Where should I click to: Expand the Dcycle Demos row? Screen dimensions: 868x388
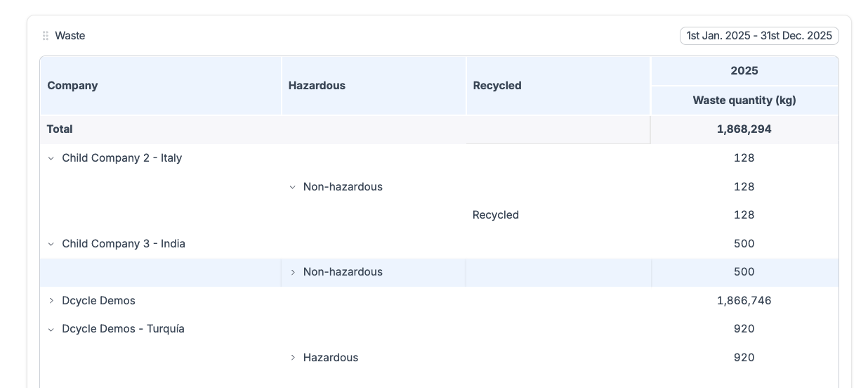(x=51, y=301)
